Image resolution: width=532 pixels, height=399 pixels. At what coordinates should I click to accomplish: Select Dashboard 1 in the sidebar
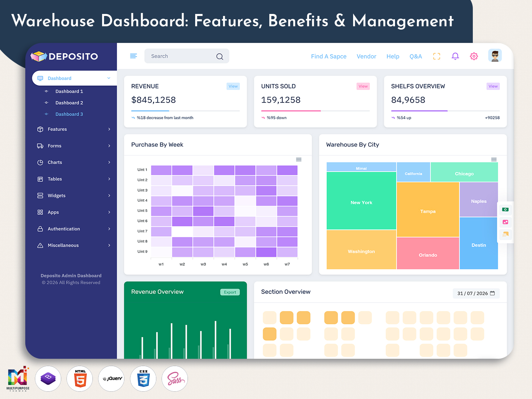tap(69, 91)
